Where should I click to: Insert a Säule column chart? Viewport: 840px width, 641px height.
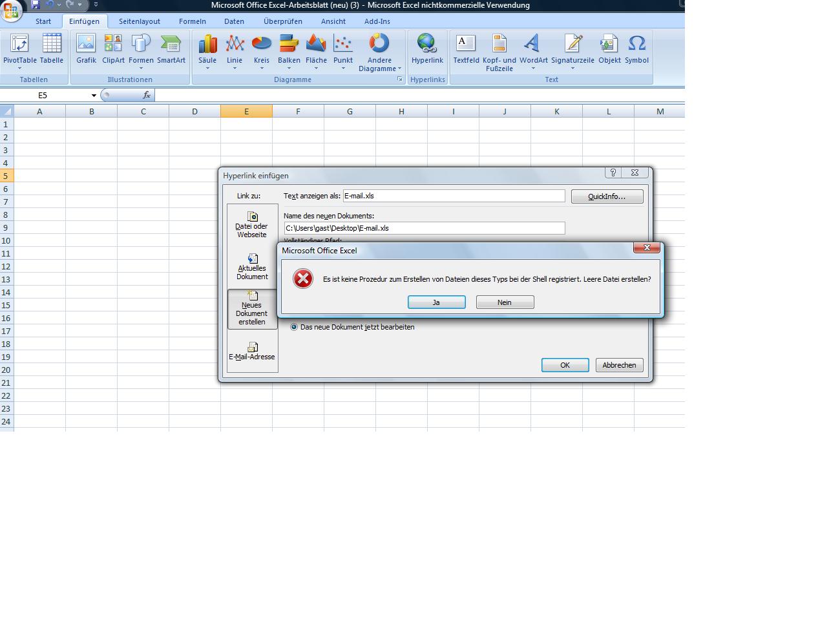click(207, 52)
